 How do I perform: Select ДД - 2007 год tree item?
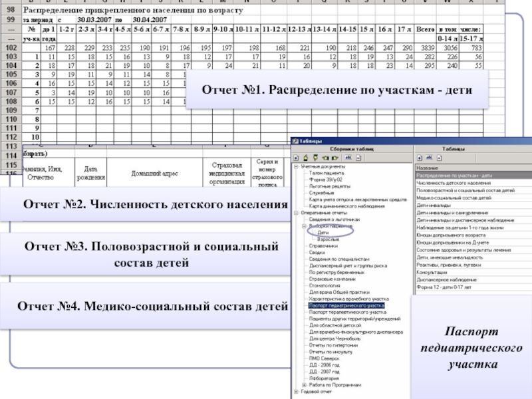(324, 372)
